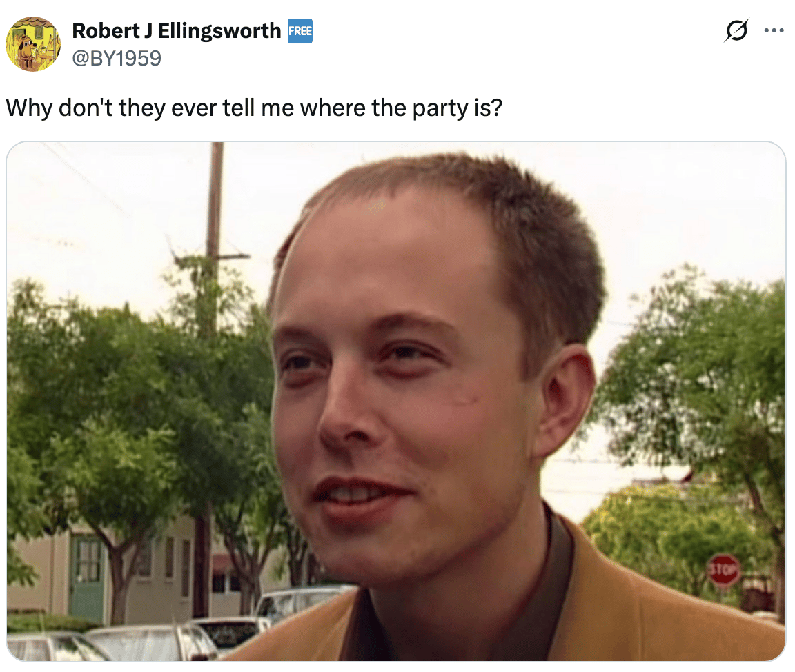Open the attached photo of the man
This screenshot has width=795, height=672.
coord(396,401)
